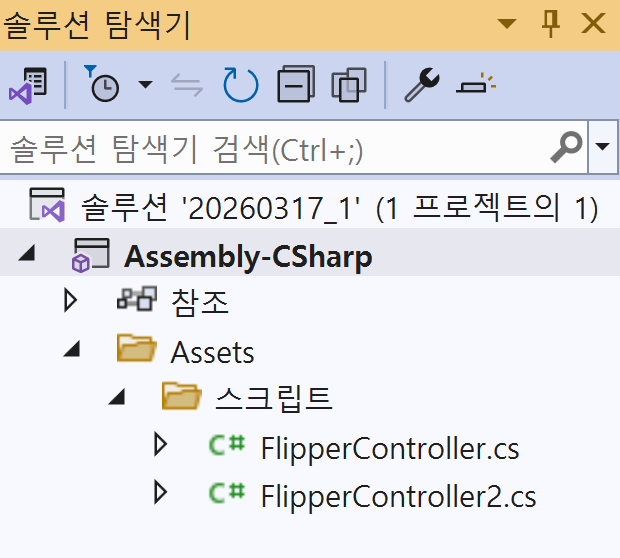Viewport: 620px width, 558px height.
Task: Refresh the solution explorer
Action: coord(240,86)
